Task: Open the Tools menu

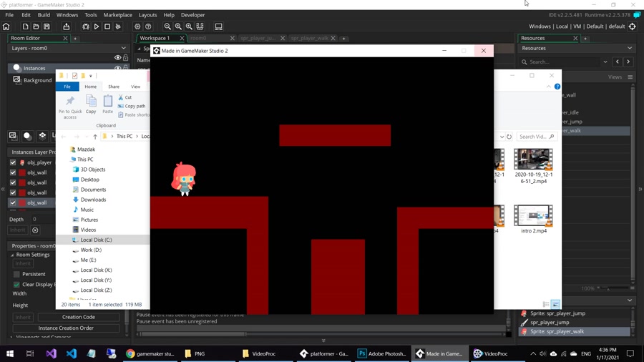Action: coord(90,15)
